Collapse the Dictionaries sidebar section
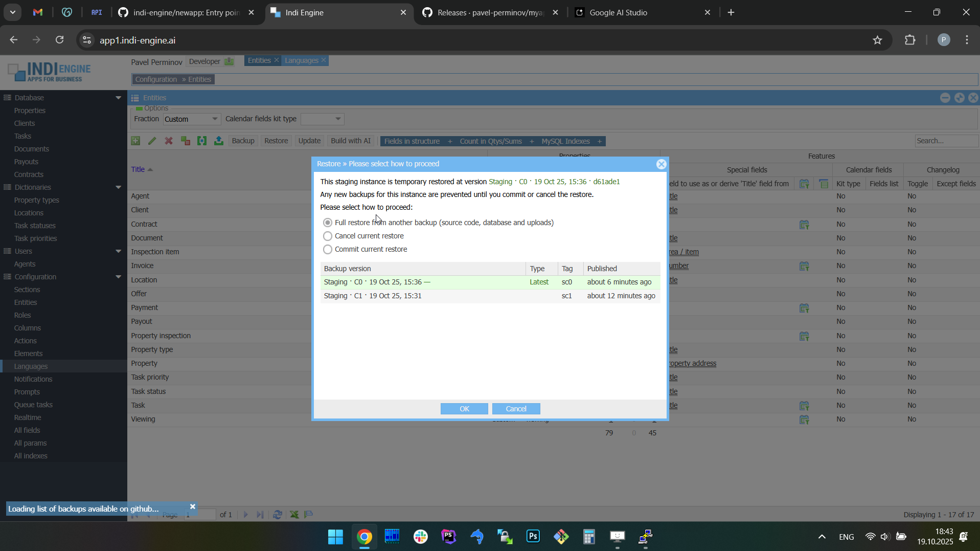 pos(119,187)
